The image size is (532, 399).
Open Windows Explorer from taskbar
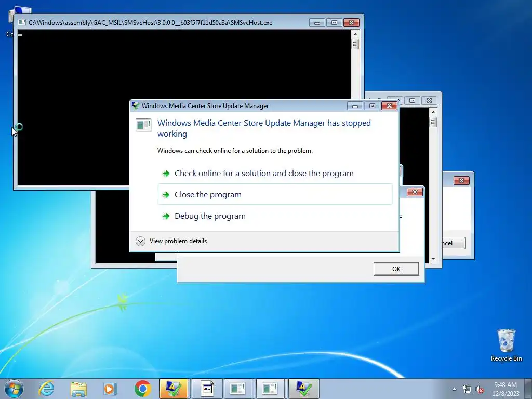78,389
